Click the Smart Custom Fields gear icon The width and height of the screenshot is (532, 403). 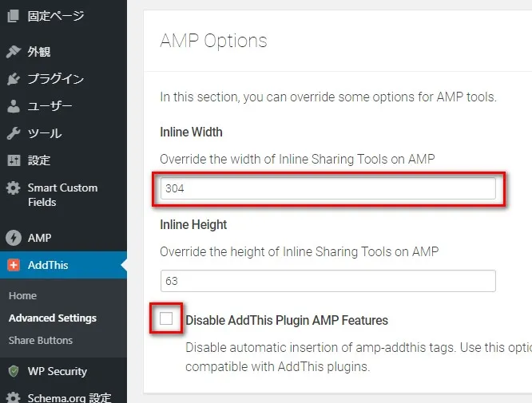coord(14,188)
